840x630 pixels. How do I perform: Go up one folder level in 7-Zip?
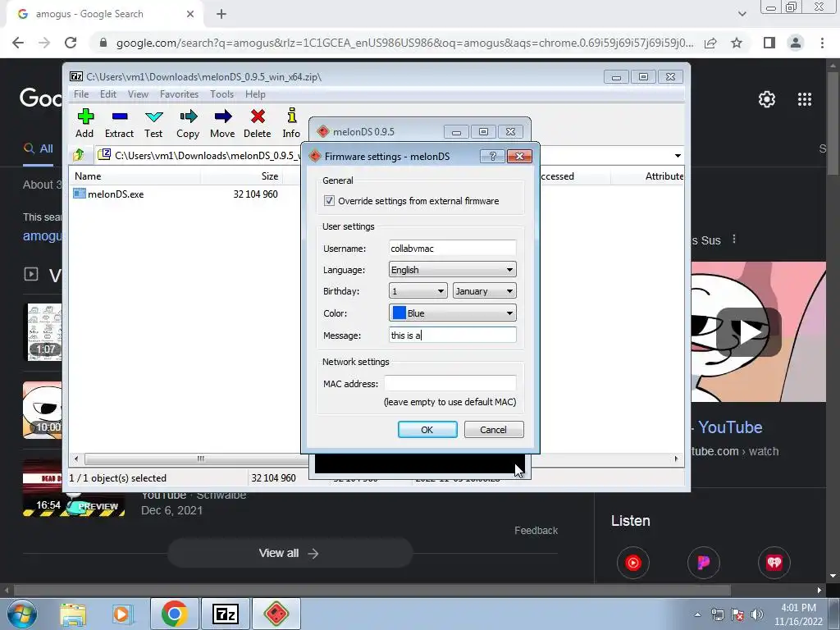pyautogui.click(x=79, y=155)
